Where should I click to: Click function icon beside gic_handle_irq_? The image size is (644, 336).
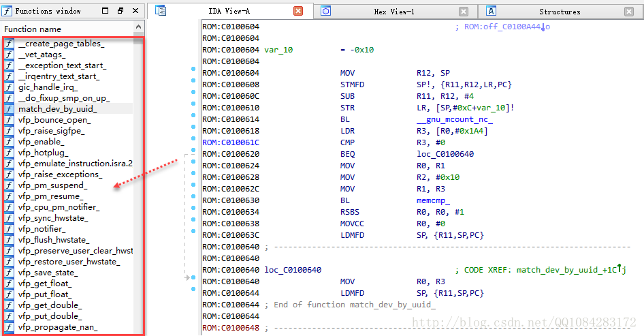9,87
